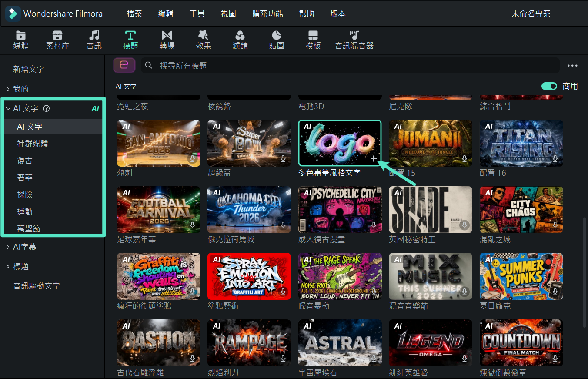Toggle the 商用 commercial-use switch
Screen dimensions: 588x379
click(549, 86)
